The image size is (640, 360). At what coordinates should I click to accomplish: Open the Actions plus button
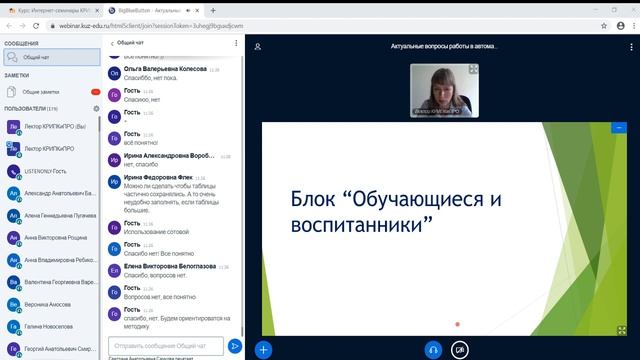click(263, 350)
